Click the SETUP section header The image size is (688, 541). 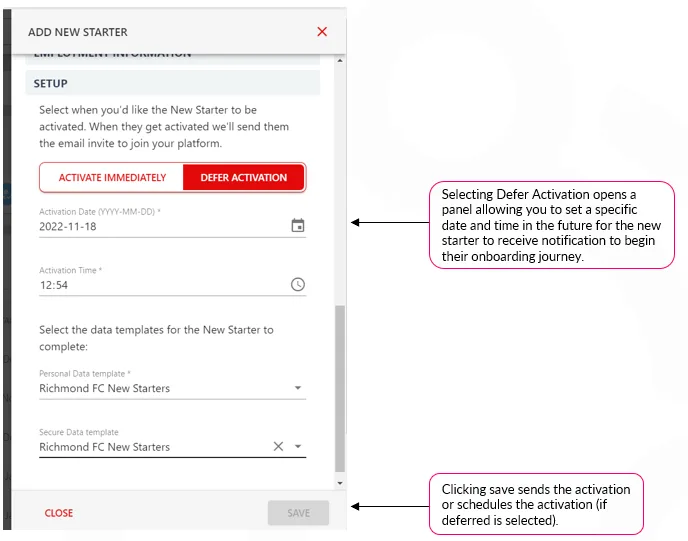[172, 83]
